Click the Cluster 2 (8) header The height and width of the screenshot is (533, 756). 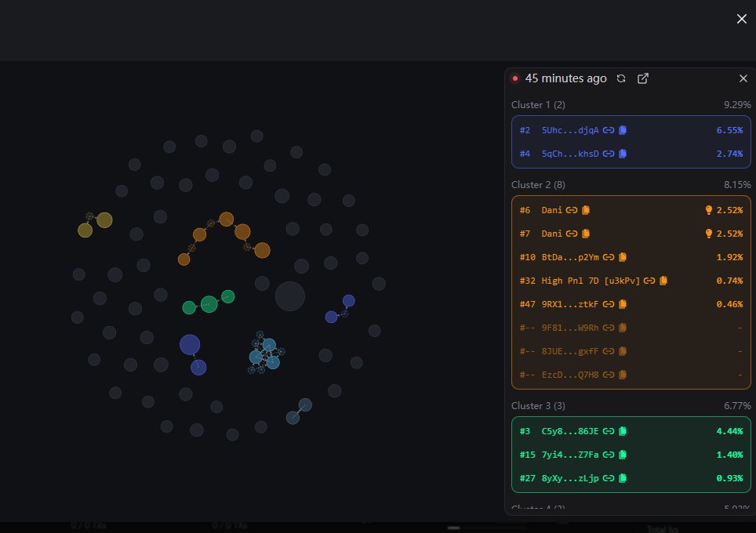(x=538, y=185)
